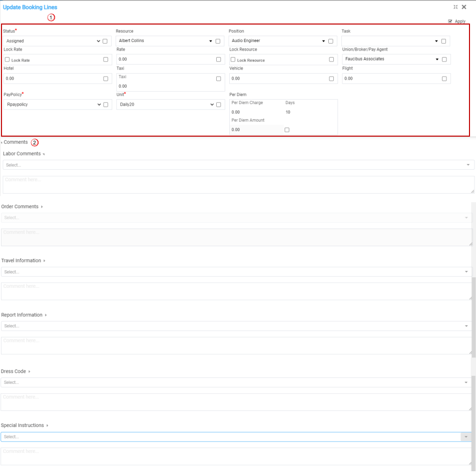Tick the Lock Rate checkbox
476x476 pixels.
[8, 60]
